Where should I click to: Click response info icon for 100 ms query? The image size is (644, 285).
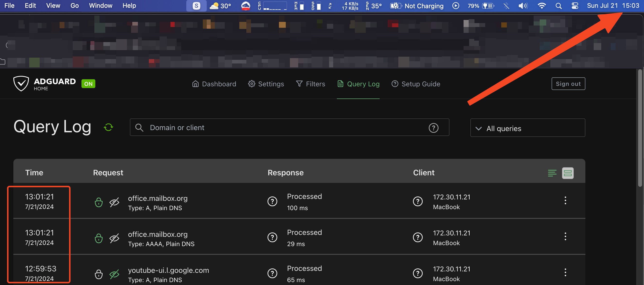pyautogui.click(x=272, y=201)
